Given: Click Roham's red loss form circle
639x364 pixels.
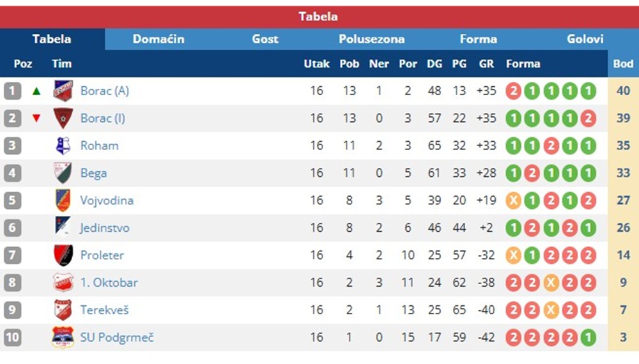Looking at the screenshot, I should point(551,146).
